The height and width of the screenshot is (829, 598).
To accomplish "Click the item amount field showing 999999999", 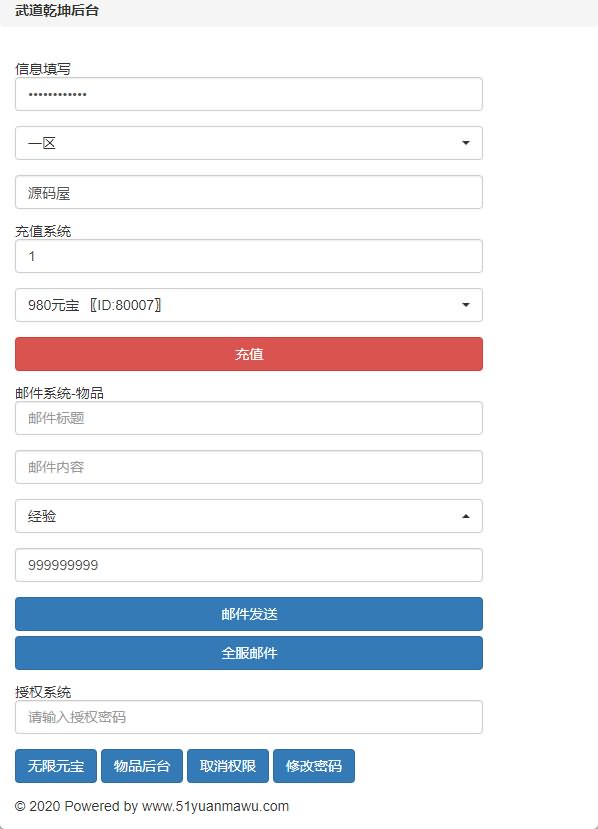I will click(249, 565).
